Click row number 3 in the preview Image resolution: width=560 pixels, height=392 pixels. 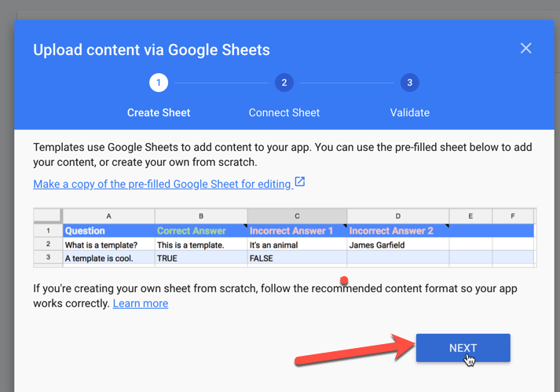tap(48, 258)
